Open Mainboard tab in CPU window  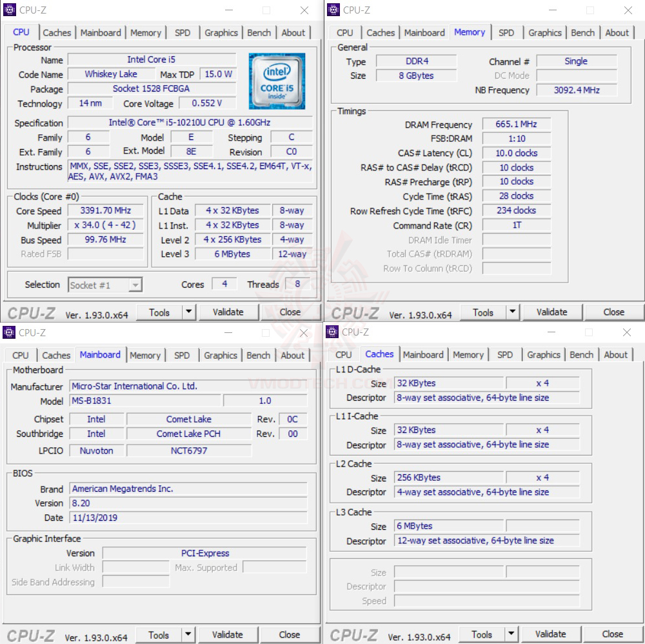click(x=101, y=32)
